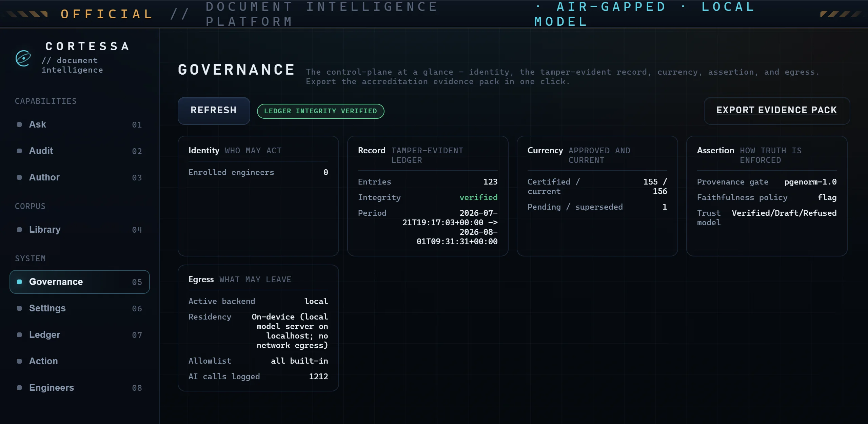Open the Action page
Image resolution: width=868 pixels, height=424 pixels.
tap(80, 361)
